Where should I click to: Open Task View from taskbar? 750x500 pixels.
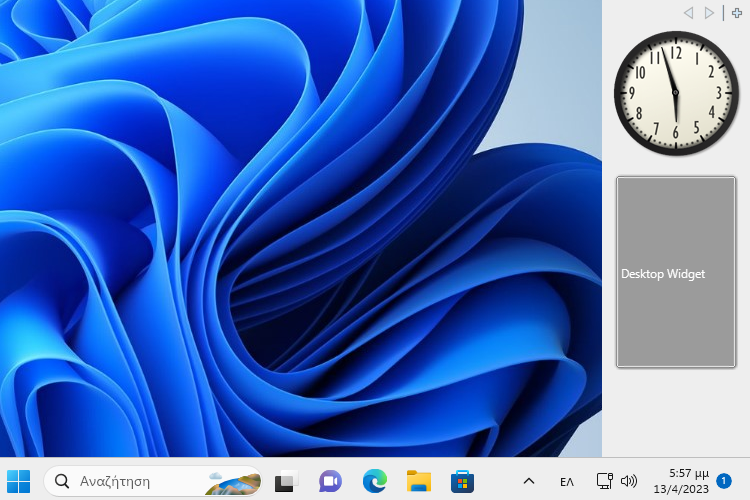(x=286, y=481)
